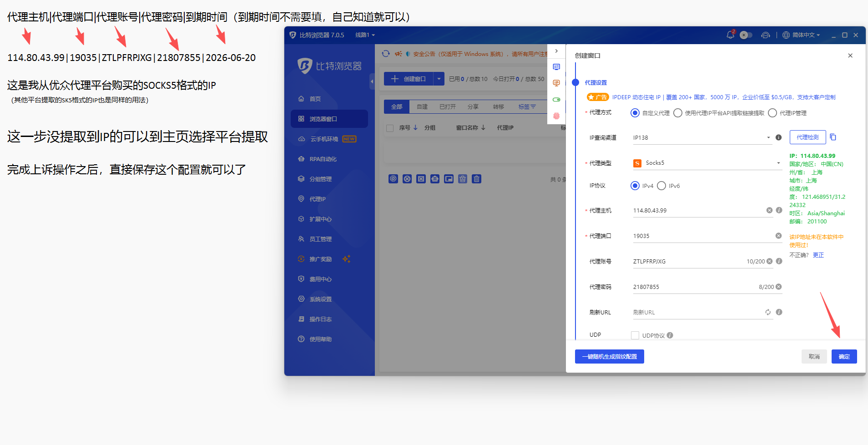This screenshot has width=868, height=445.
Task: Click the refresh icon in 刷新URL field
Action: click(768, 312)
